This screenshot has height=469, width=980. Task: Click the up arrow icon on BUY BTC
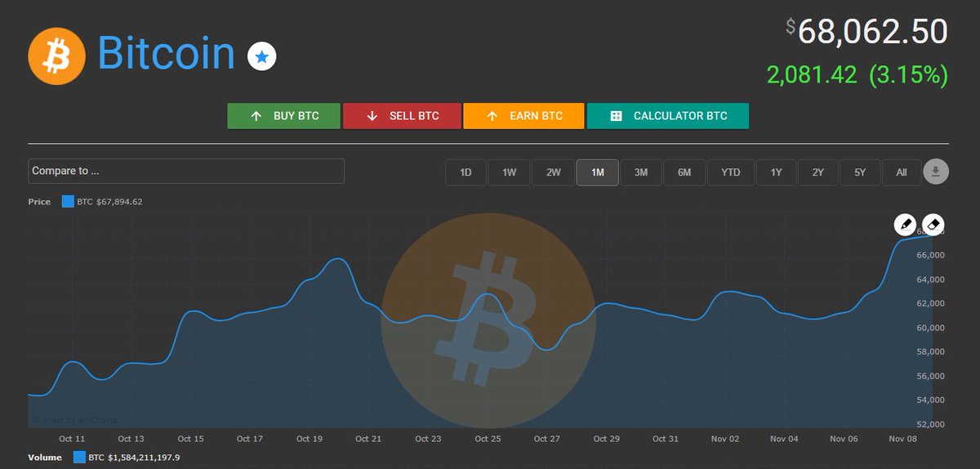click(256, 116)
